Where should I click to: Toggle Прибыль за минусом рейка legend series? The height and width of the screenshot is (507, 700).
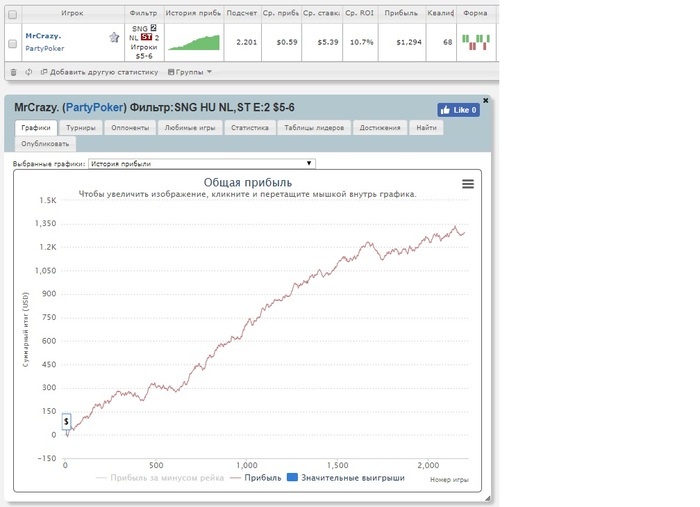click(x=160, y=478)
